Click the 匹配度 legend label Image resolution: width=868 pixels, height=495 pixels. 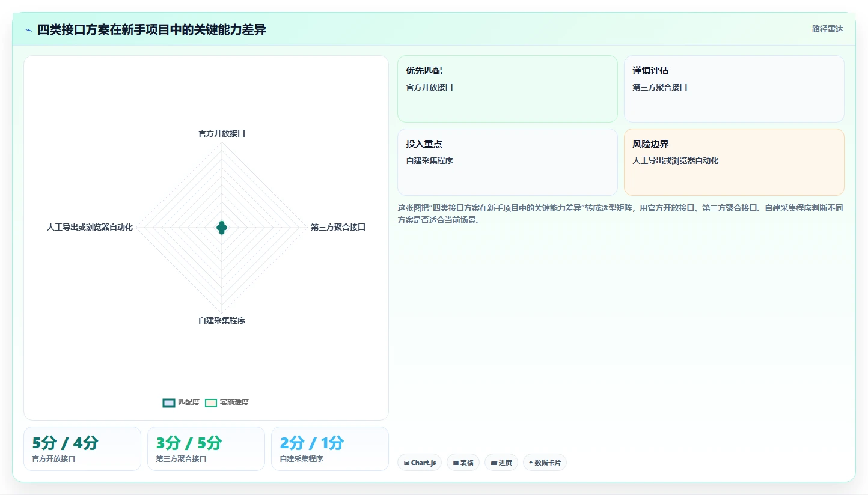click(x=189, y=402)
